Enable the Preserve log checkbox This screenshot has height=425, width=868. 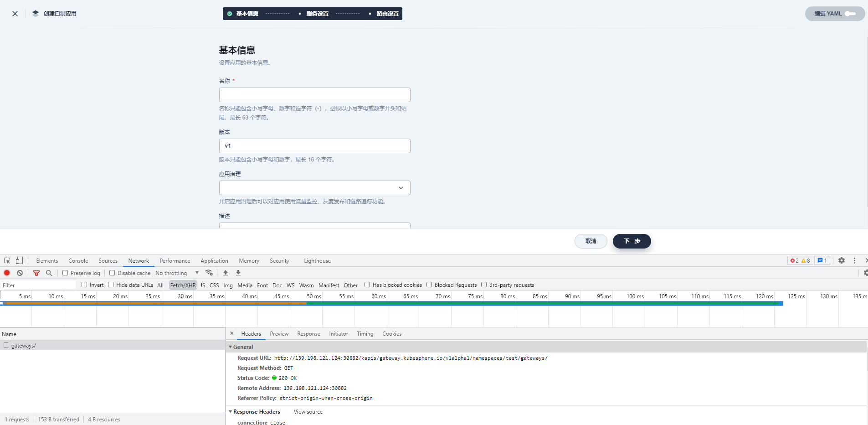coord(64,273)
